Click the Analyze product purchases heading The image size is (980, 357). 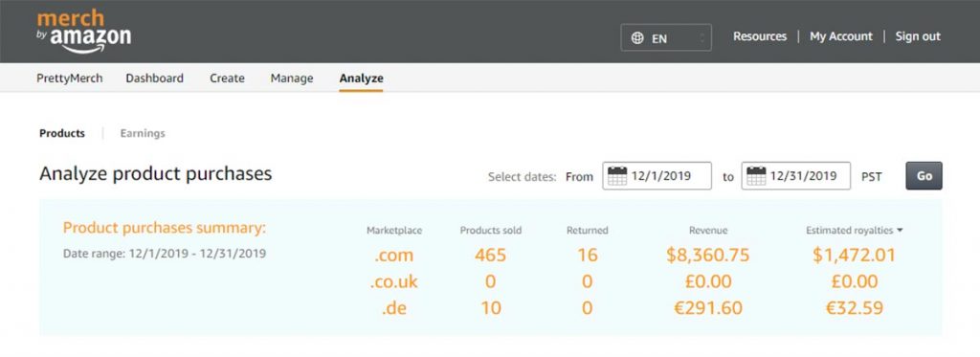tap(156, 173)
